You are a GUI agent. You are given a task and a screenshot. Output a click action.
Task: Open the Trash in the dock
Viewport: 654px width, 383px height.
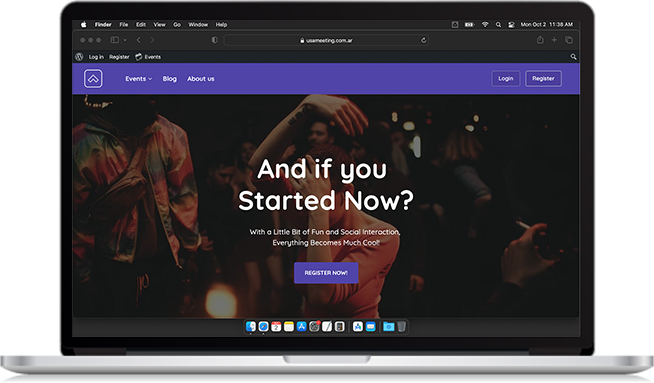[401, 326]
